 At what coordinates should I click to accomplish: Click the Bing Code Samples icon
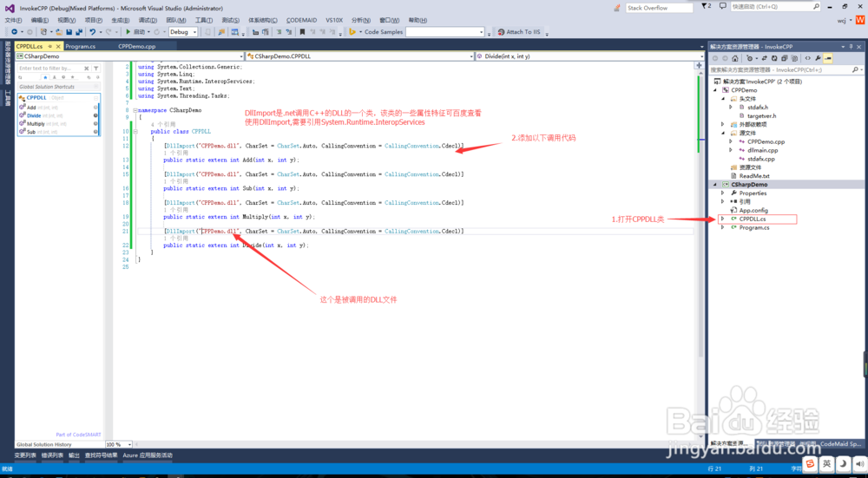(352, 32)
